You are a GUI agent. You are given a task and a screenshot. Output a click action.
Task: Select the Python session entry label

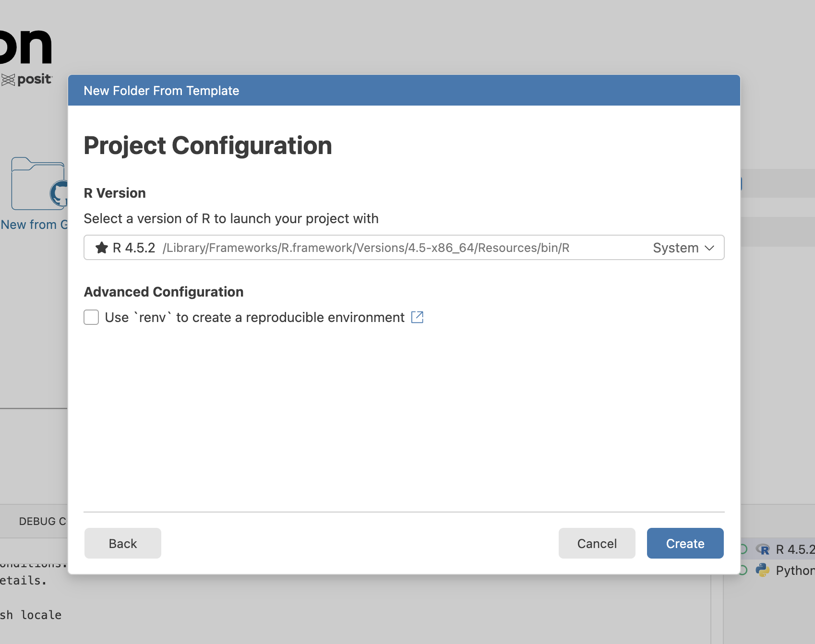pyautogui.click(x=795, y=570)
